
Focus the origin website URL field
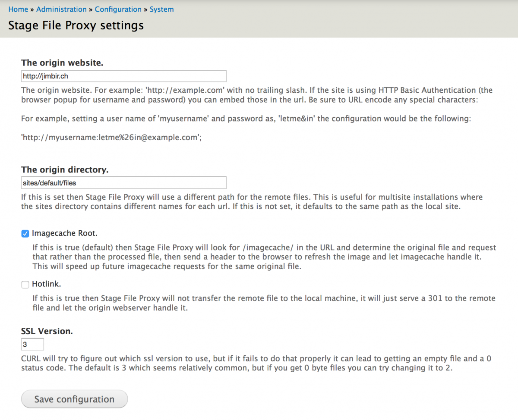tap(124, 76)
